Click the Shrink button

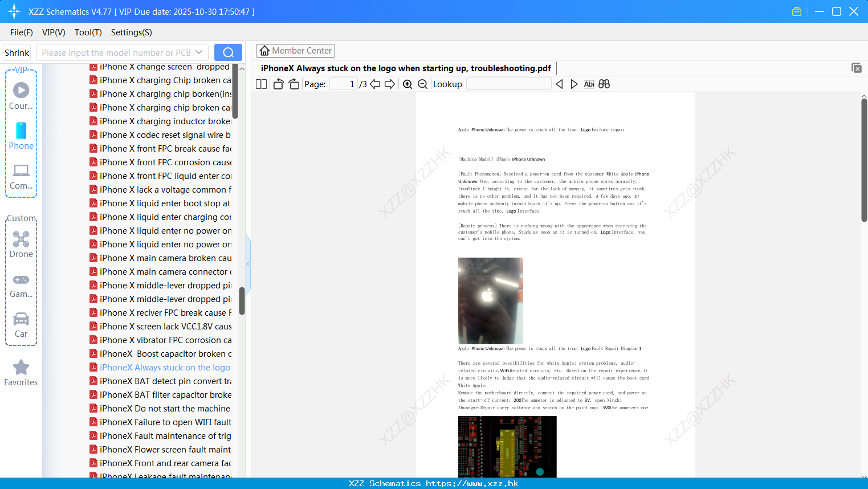pos(17,52)
